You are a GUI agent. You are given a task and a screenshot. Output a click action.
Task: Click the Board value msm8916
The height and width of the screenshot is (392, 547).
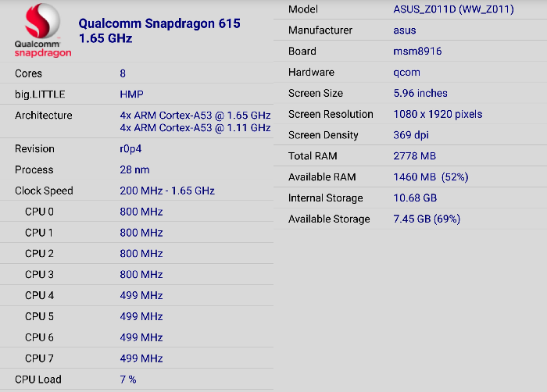point(417,52)
